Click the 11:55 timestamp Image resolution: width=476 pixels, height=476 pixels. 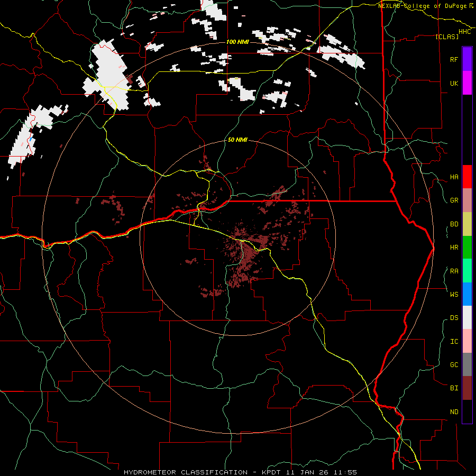click(345, 472)
